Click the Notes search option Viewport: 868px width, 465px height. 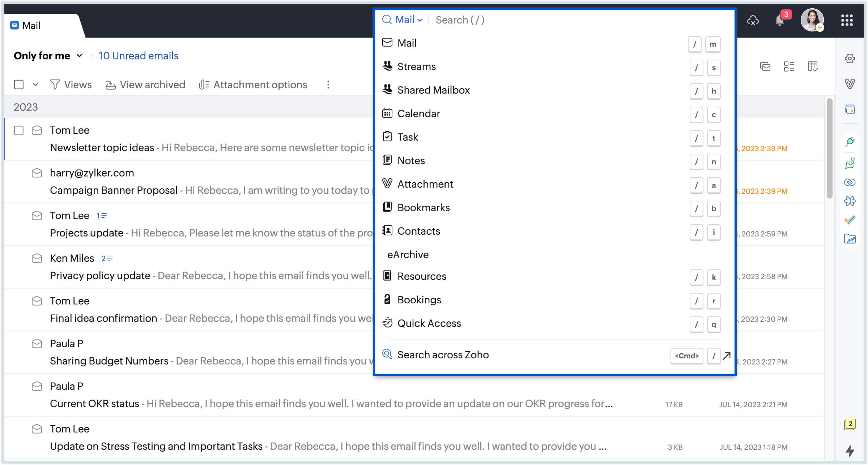pos(411,160)
